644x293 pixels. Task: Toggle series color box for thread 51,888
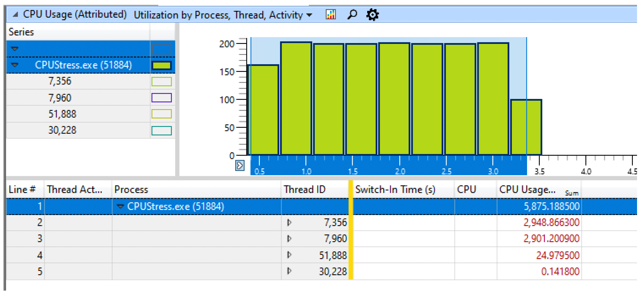[x=162, y=114]
